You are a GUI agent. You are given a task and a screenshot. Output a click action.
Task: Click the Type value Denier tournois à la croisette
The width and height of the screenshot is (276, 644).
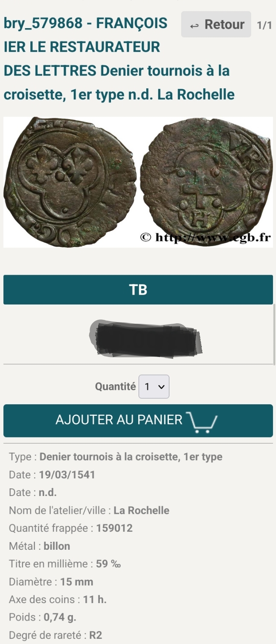coord(131,457)
